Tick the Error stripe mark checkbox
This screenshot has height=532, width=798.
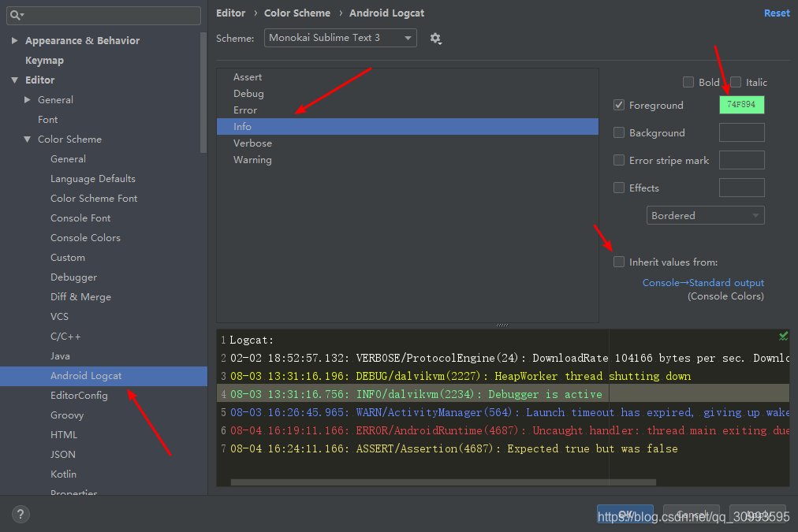click(x=619, y=160)
